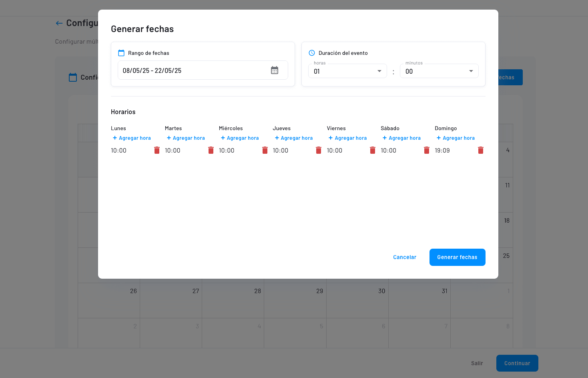Screen dimensions: 588x378
Task: Select day 28 in the background calendar
Action: (233, 300)
